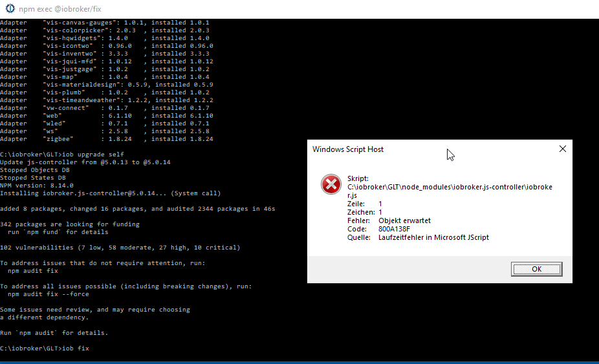Click the "vis-timeandweather" adapter row
Viewport: 599px width, 364px height.
coord(107,100)
